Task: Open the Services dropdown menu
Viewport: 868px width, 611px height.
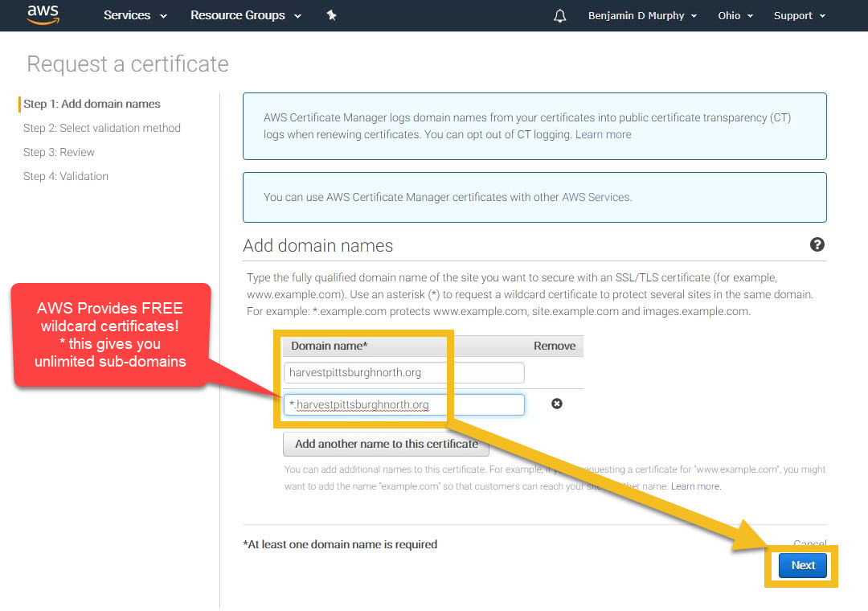Action: click(x=135, y=15)
